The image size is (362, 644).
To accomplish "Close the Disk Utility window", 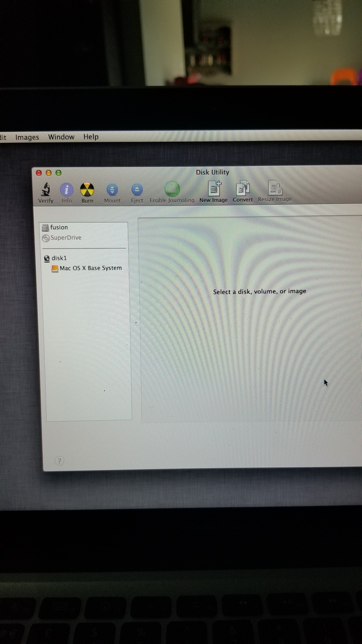I will [x=39, y=173].
